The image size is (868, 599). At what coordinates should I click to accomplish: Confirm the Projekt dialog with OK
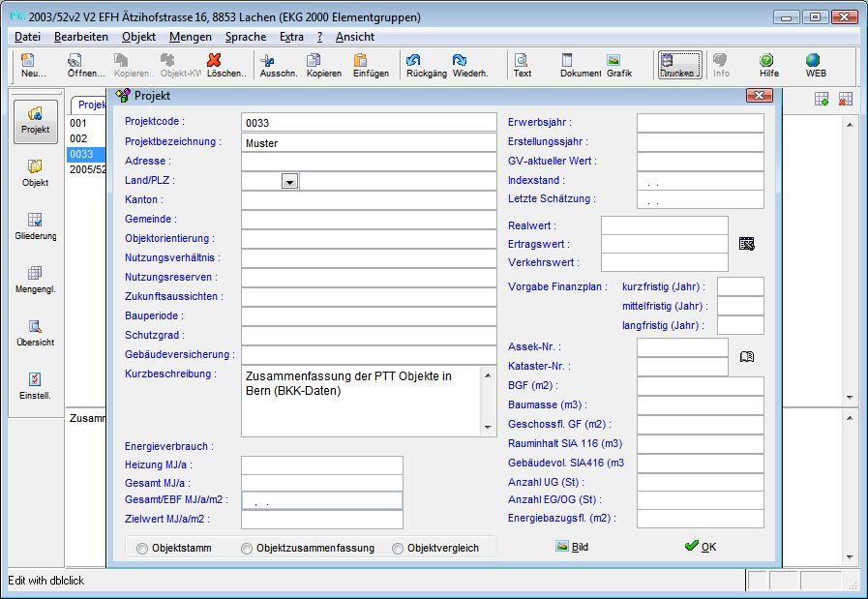[701, 547]
